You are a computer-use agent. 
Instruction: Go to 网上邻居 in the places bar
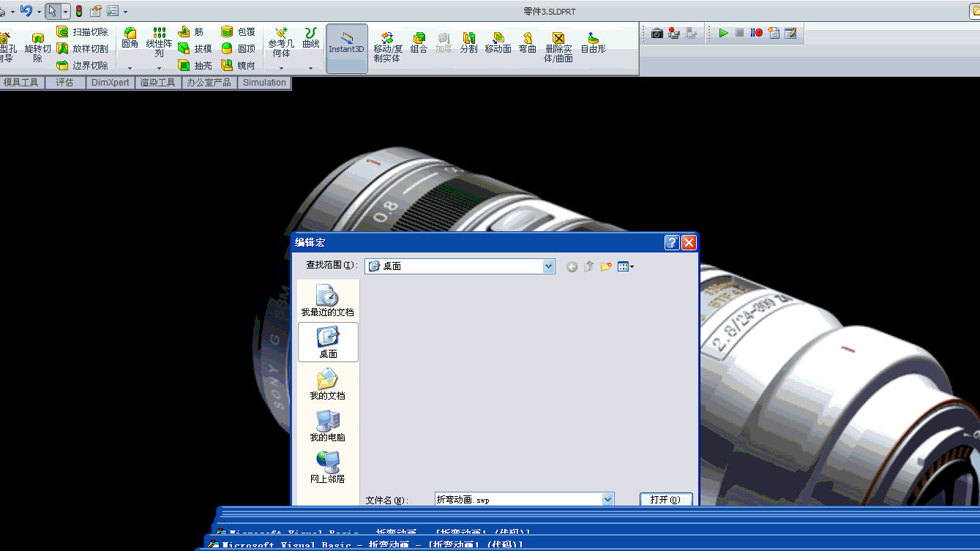pos(327,468)
